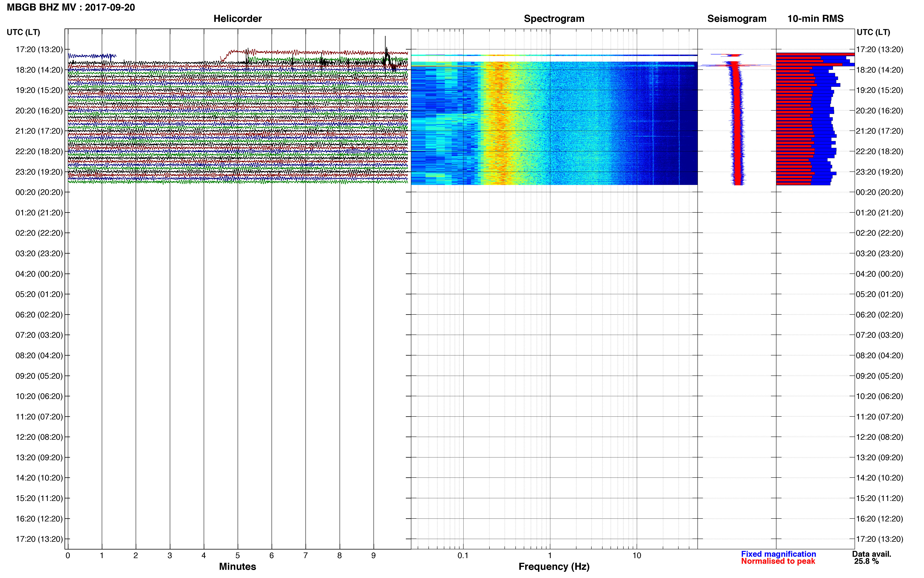The height and width of the screenshot is (578, 924).
Task: Click the left 17:20 (13:20) label at the top of the axis
Action: click(x=39, y=49)
